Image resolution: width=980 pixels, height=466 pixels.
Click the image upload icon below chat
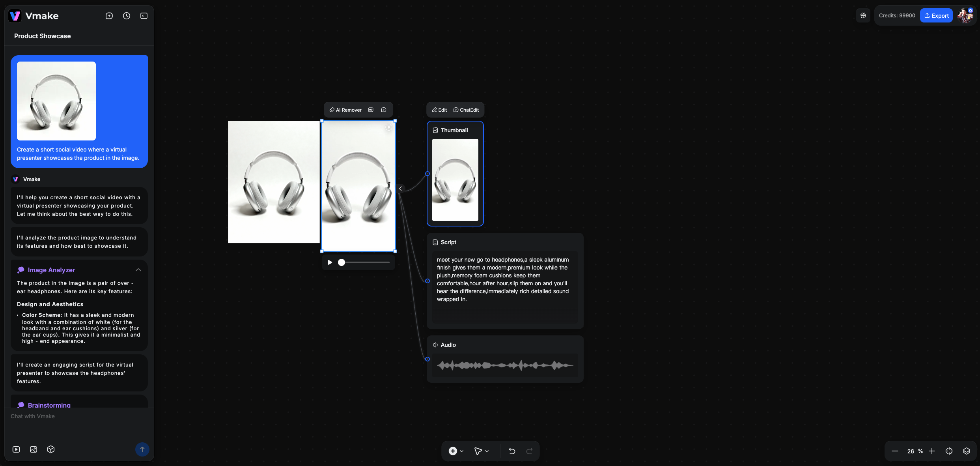point(34,449)
